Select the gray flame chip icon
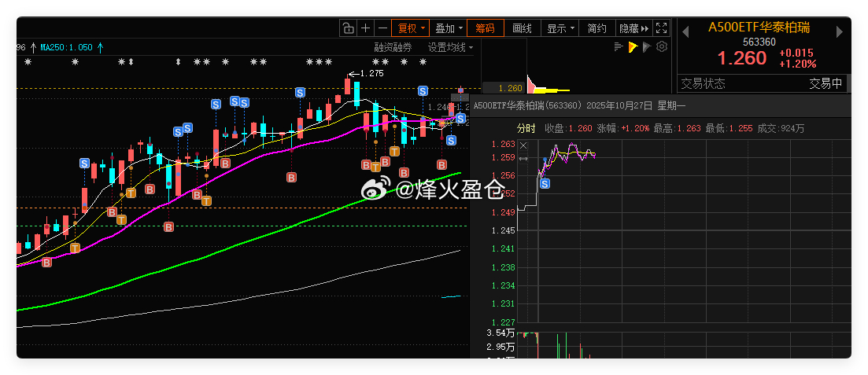The image size is (868, 375). (x=647, y=47)
